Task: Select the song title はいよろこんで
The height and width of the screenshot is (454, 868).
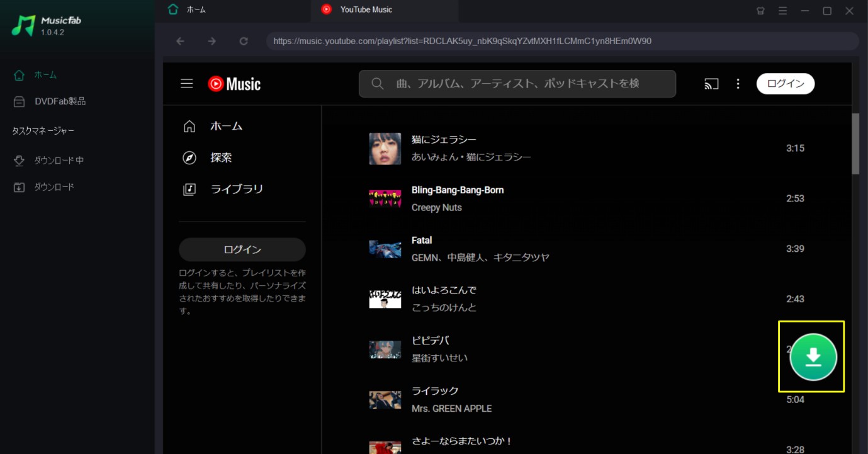Action: [444, 290]
